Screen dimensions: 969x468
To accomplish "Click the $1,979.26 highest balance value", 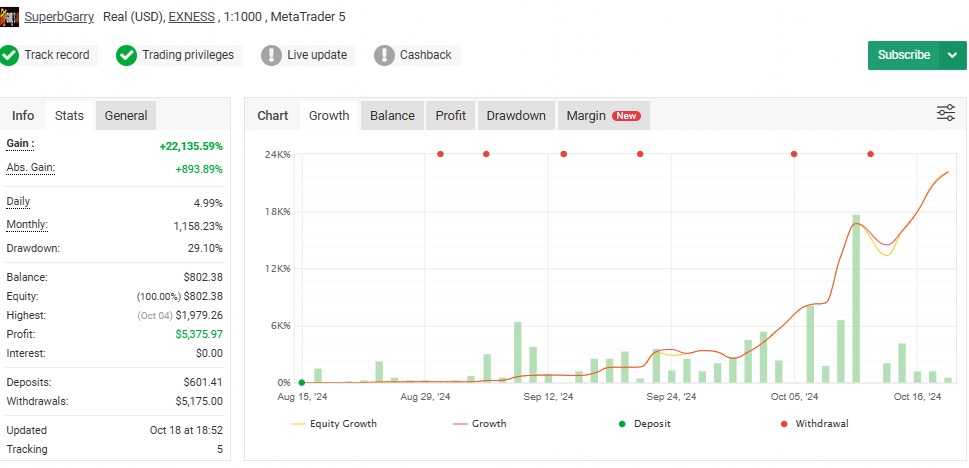I will 199,315.
